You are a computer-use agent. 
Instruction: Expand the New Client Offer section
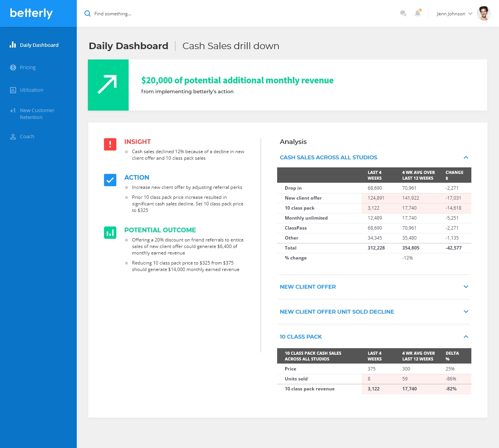pyautogui.click(x=466, y=287)
